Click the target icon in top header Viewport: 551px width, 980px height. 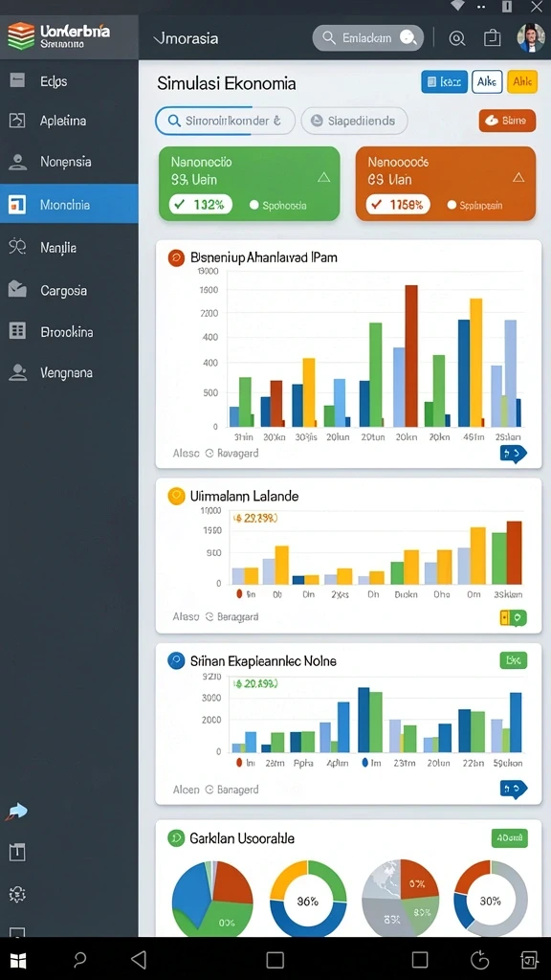tap(457, 38)
